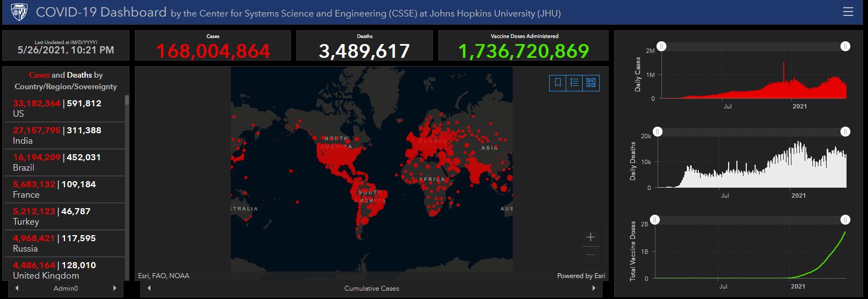The width and height of the screenshot is (868, 299).
Task: Open the Powered by Esri link
Action: [581, 276]
